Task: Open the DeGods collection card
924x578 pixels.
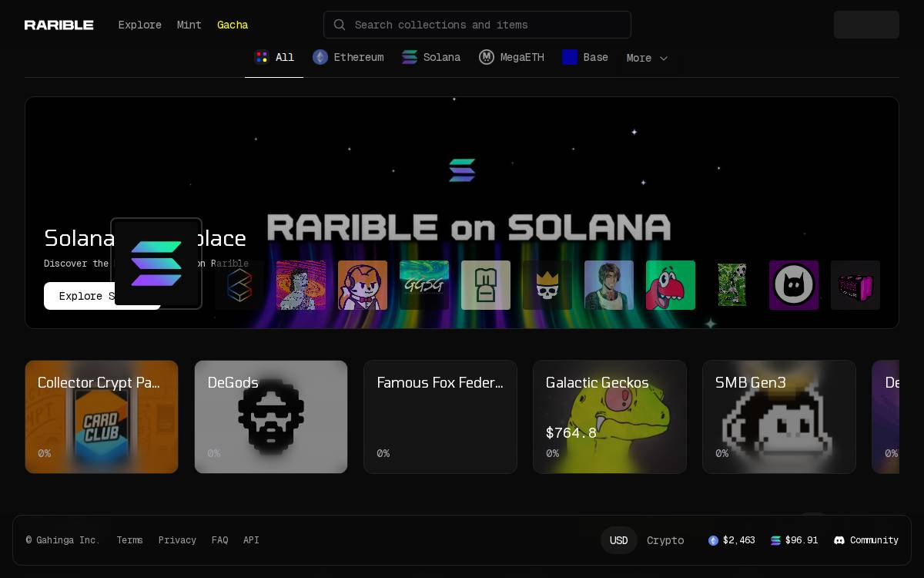Action: 271,417
